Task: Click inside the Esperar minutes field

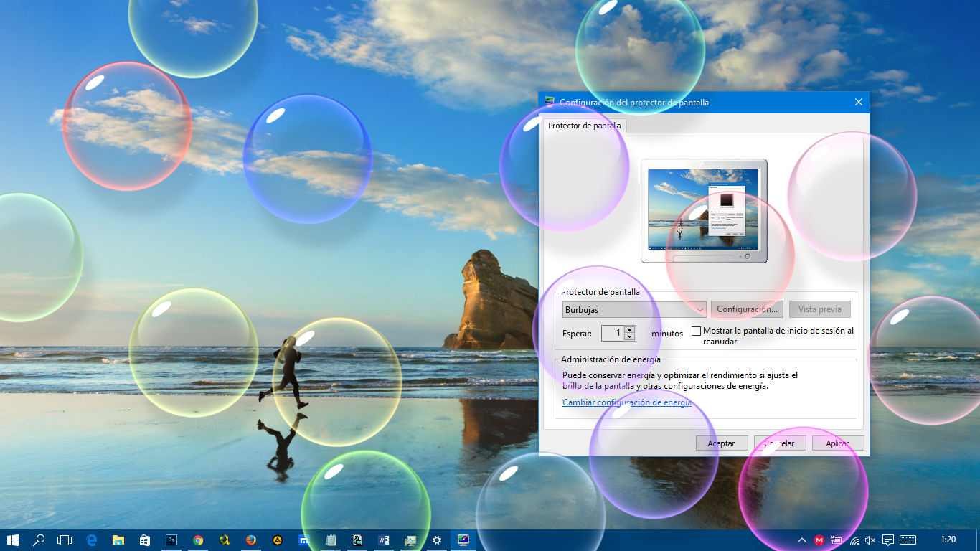Action: coord(615,333)
